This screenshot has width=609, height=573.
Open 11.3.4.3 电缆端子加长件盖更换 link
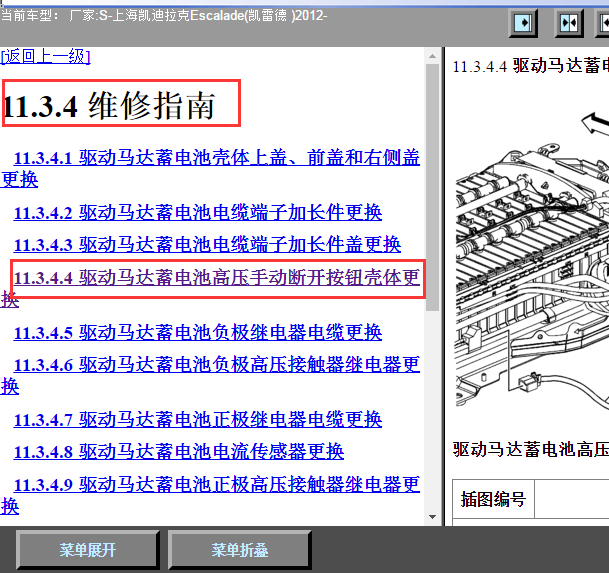coord(207,245)
